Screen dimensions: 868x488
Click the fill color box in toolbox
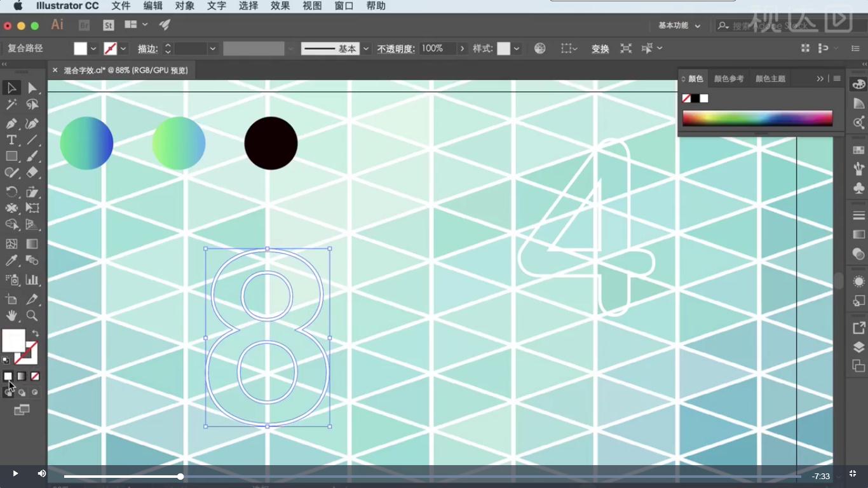tap(13, 341)
